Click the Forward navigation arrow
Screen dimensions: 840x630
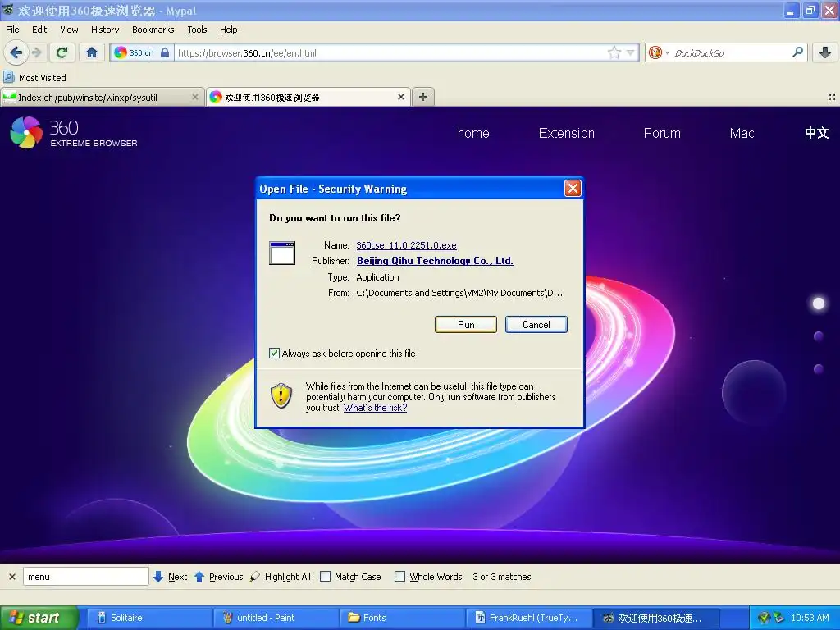click(37, 52)
